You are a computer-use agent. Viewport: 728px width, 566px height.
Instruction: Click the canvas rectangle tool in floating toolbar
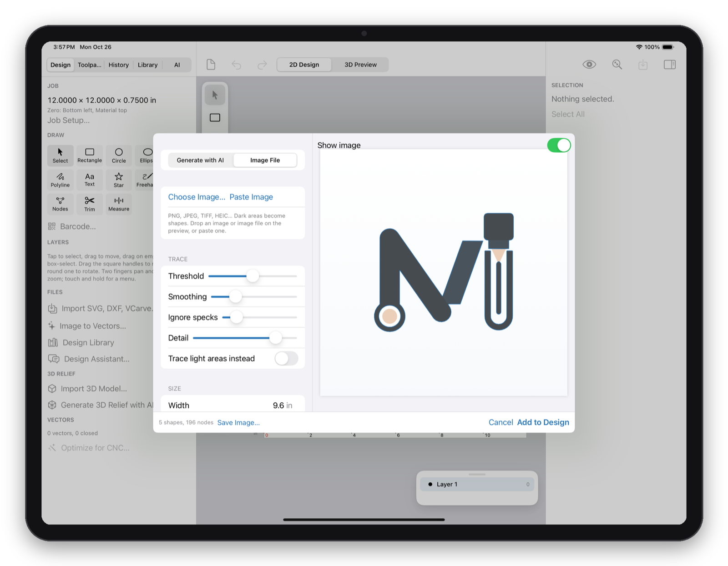(215, 118)
